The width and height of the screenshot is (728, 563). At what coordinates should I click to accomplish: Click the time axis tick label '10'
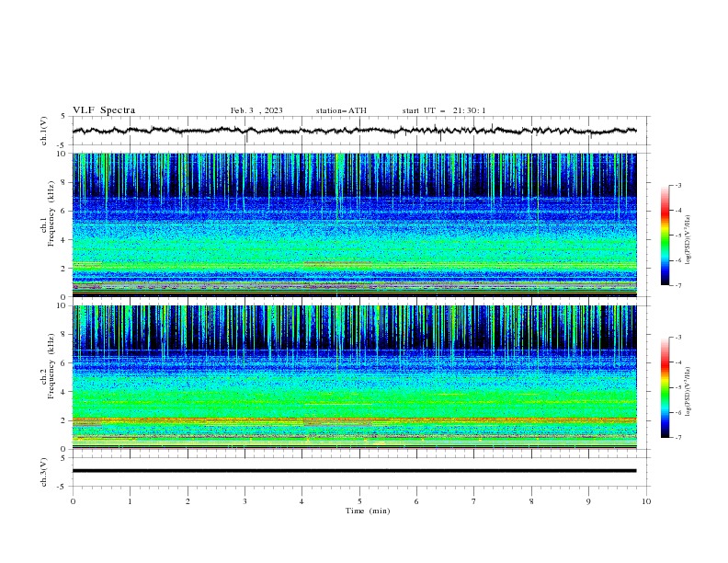coord(646,501)
